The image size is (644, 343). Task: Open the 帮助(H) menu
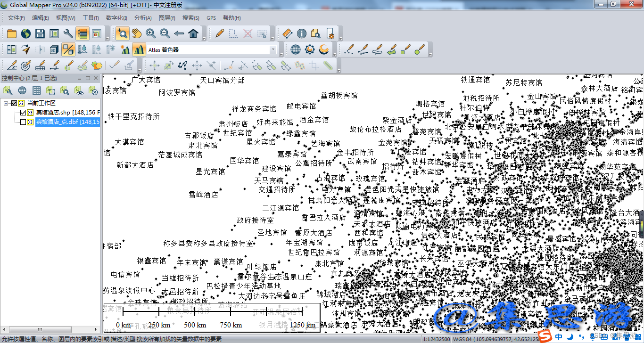click(x=232, y=18)
